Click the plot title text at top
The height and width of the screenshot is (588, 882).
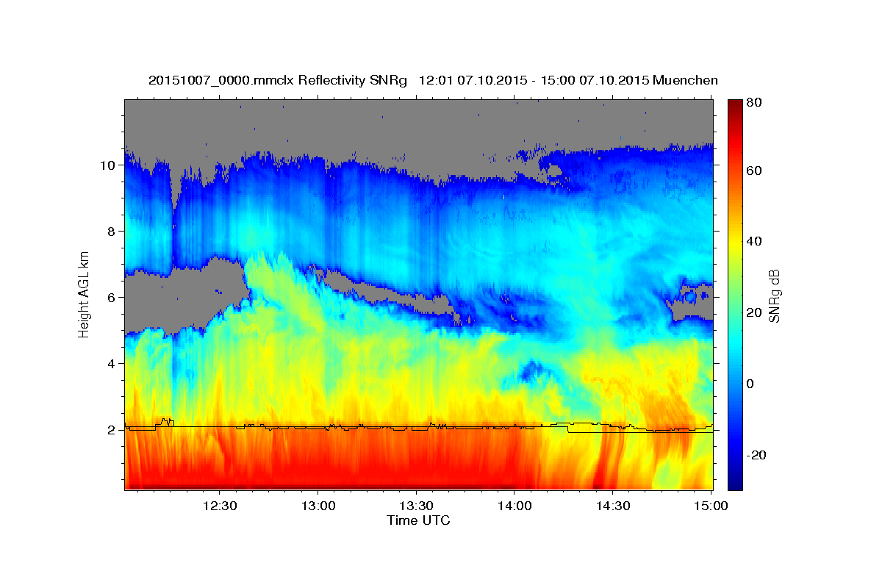tap(433, 80)
